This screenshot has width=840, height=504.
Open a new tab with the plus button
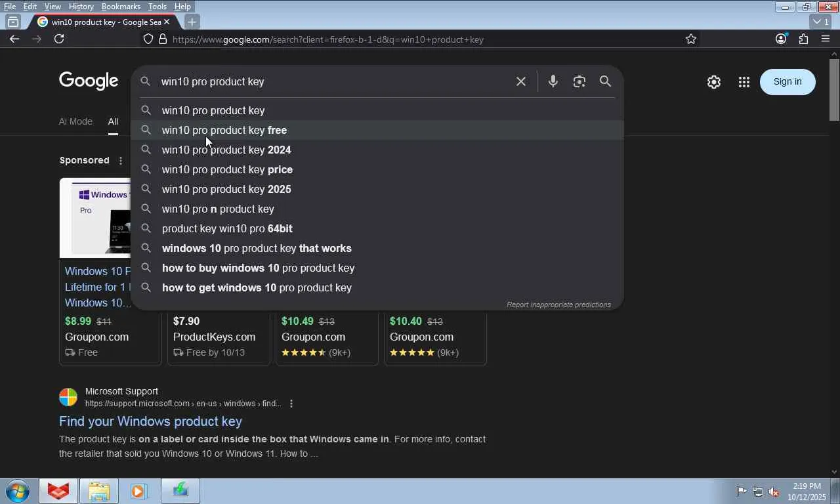pos(192,22)
